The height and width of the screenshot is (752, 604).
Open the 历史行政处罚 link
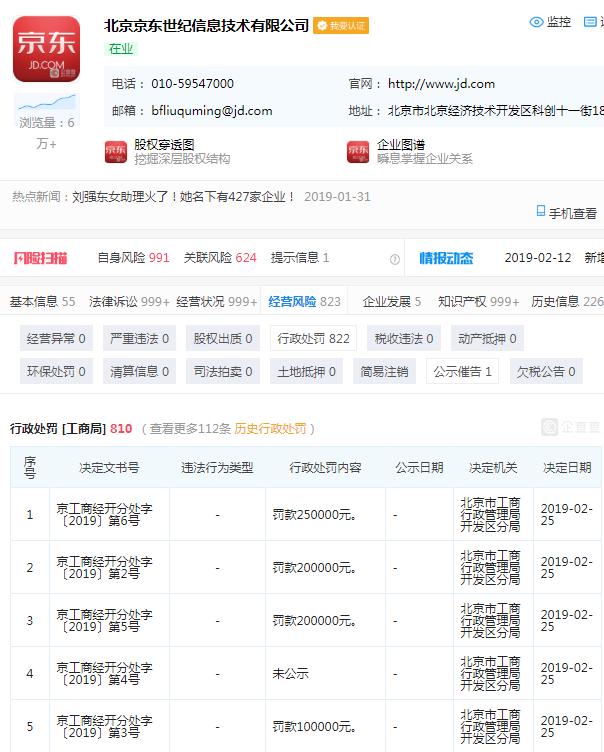pyautogui.click(x=275, y=429)
